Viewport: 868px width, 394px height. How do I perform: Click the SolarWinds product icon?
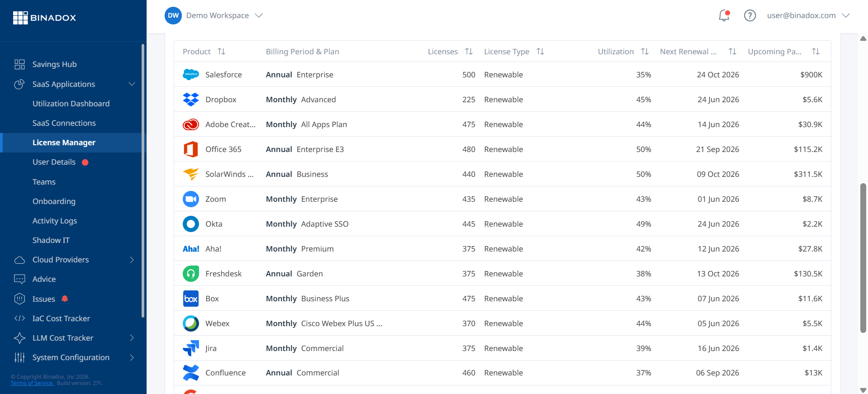pyautogui.click(x=191, y=174)
